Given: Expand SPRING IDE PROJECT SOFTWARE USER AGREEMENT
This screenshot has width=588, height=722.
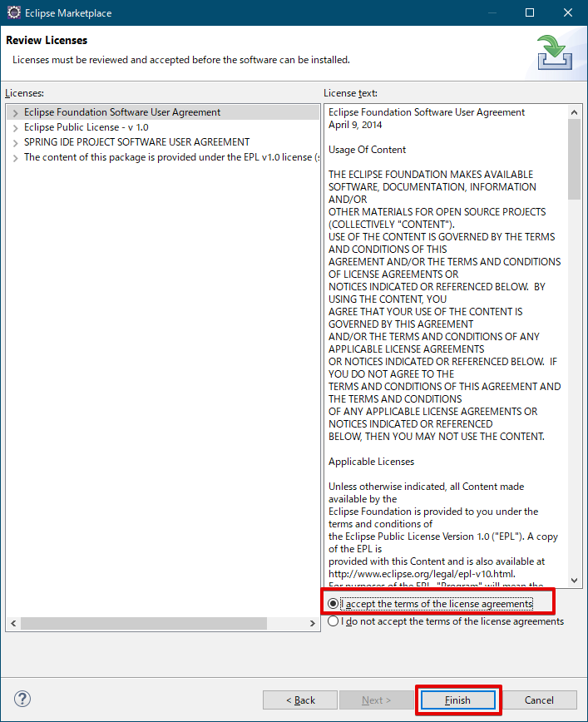Looking at the screenshot, I should pos(15,143).
